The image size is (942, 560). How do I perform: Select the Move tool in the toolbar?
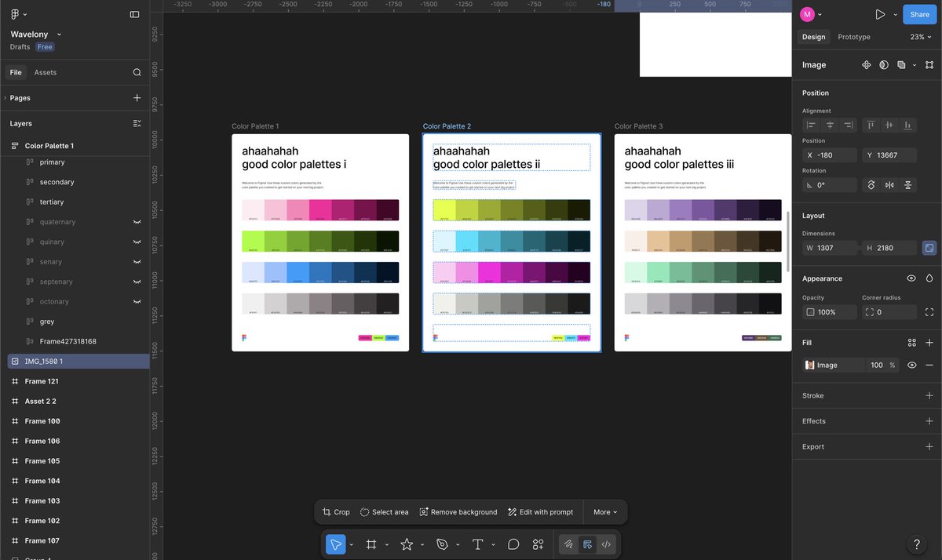coord(335,544)
